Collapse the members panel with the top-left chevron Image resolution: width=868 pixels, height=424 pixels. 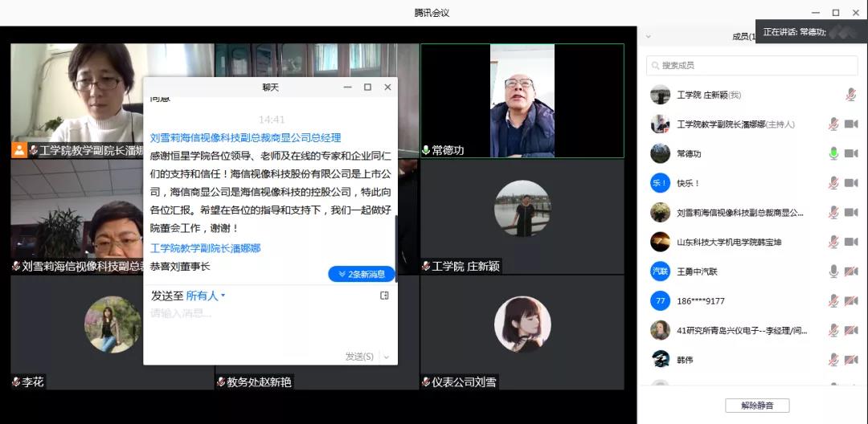(649, 36)
